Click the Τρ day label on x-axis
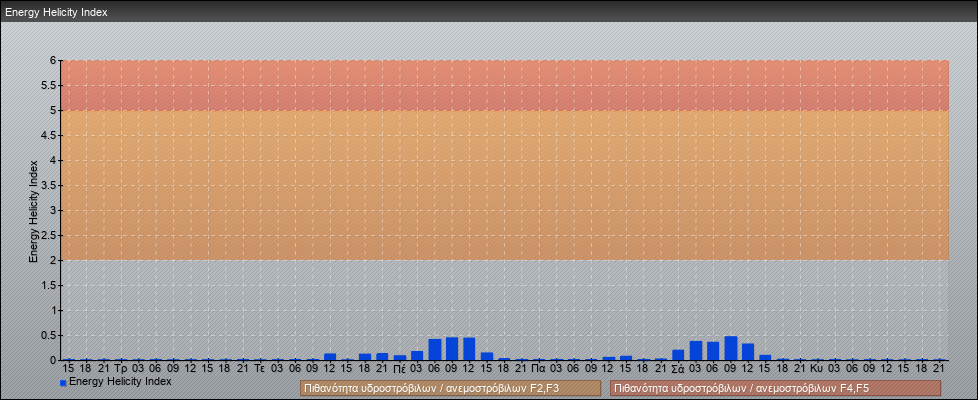978x400 pixels. 121,369
